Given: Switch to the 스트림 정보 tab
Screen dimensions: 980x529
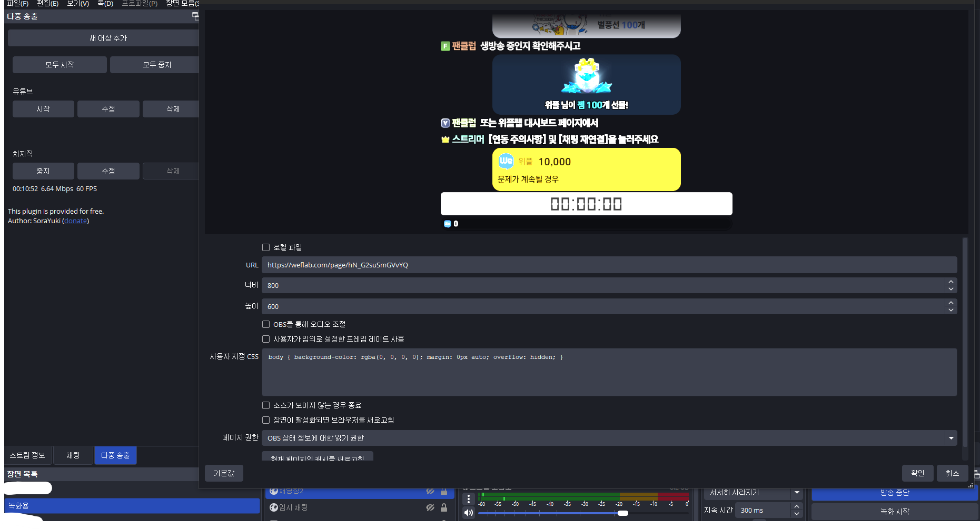Looking at the screenshot, I should (28, 455).
